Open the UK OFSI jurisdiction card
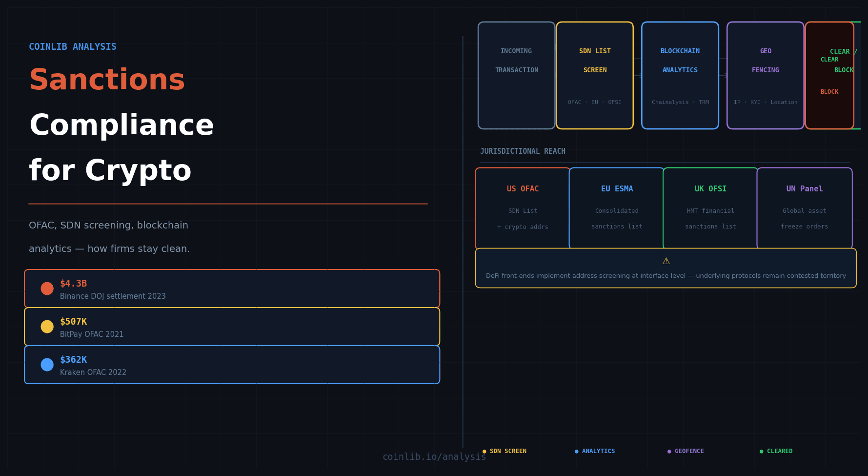Image resolution: width=868 pixels, height=476 pixels. coord(710,208)
